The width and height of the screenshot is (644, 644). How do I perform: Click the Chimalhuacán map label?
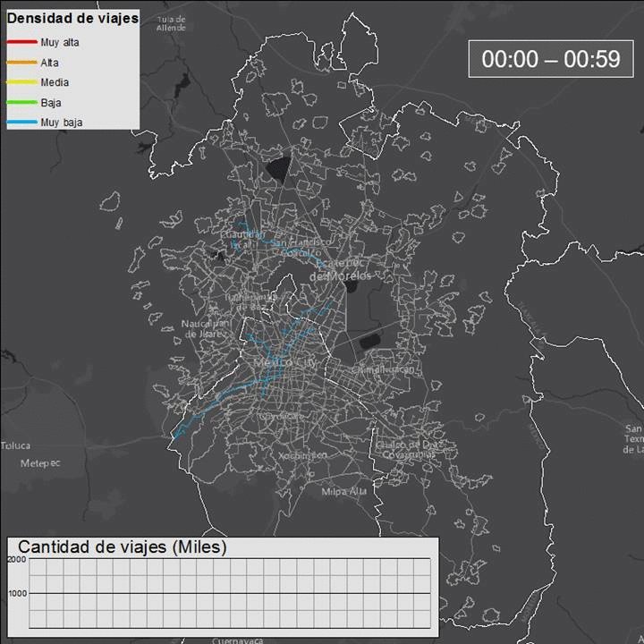[x=385, y=369]
